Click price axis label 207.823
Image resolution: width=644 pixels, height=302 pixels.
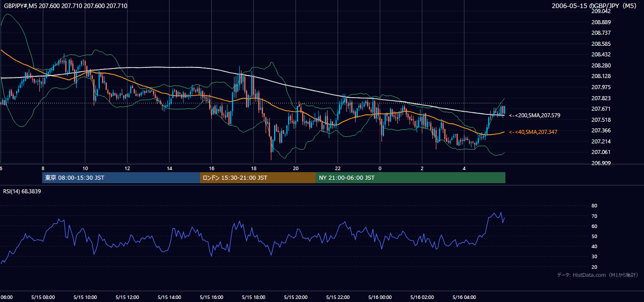(x=601, y=98)
